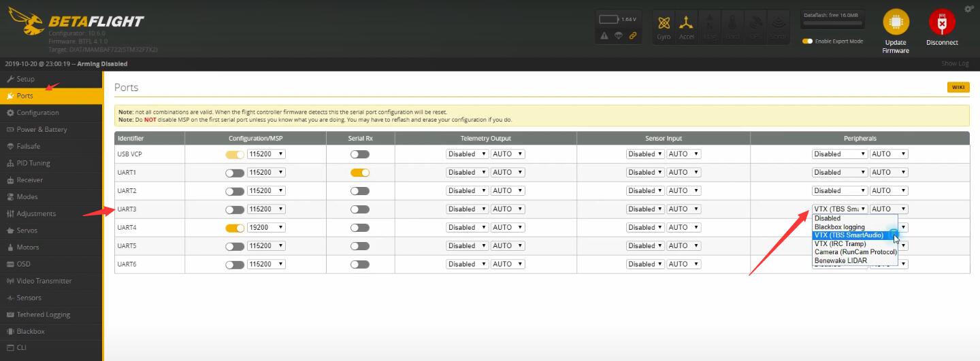
Task: Open the Blackbox tab
Action: point(52,331)
